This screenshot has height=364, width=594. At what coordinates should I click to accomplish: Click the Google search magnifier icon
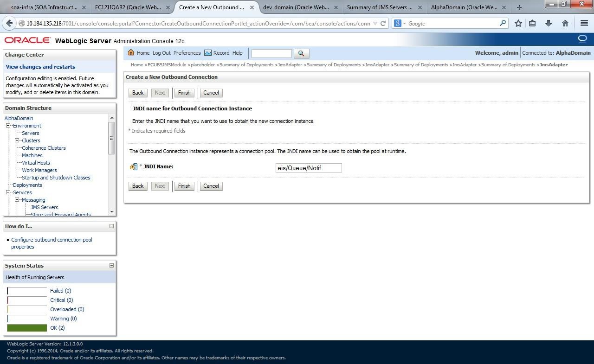point(503,23)
